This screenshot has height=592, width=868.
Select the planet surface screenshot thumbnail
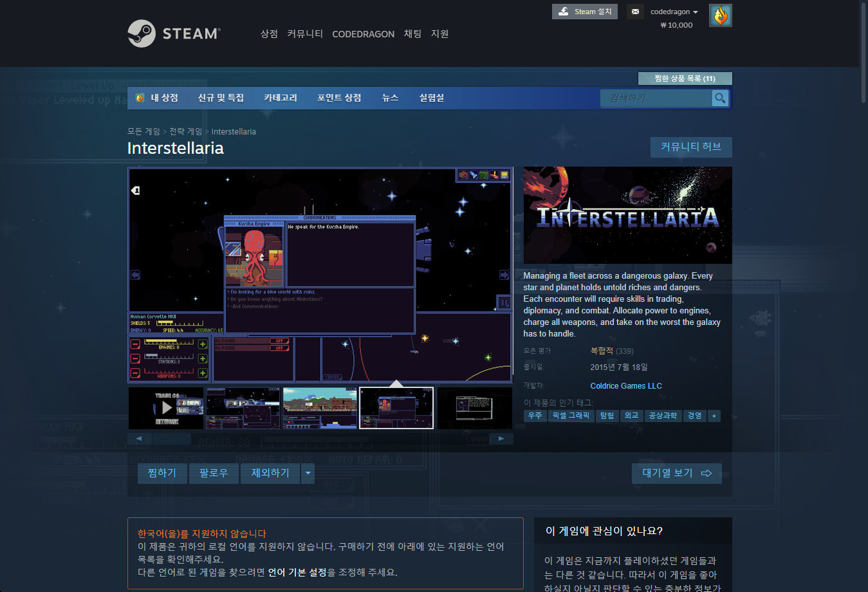coord(320,408)
